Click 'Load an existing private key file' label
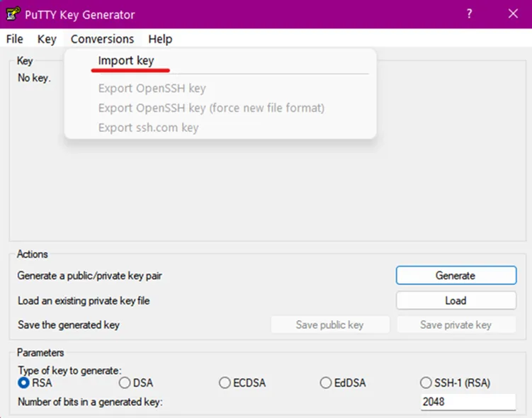 tap(84, 300)
